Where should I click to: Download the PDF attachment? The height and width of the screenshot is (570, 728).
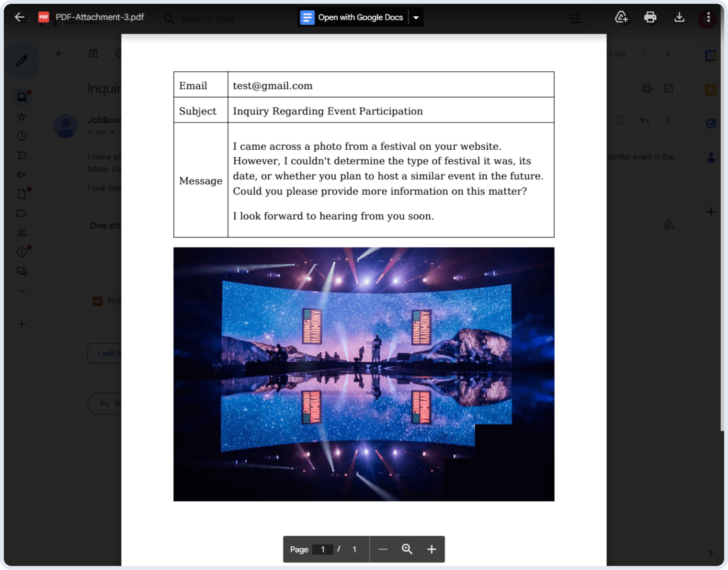[x=679, y=17]
